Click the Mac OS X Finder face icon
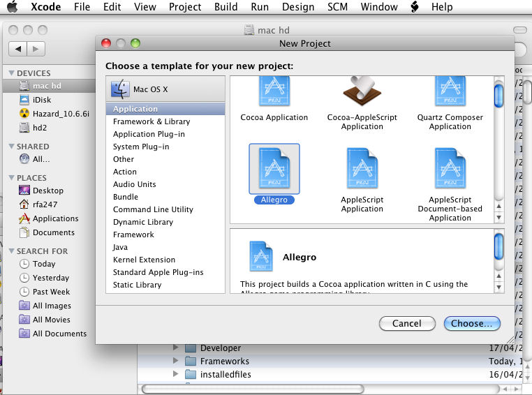This screenshot has height=395, width=532. click(x=120, y=89)
